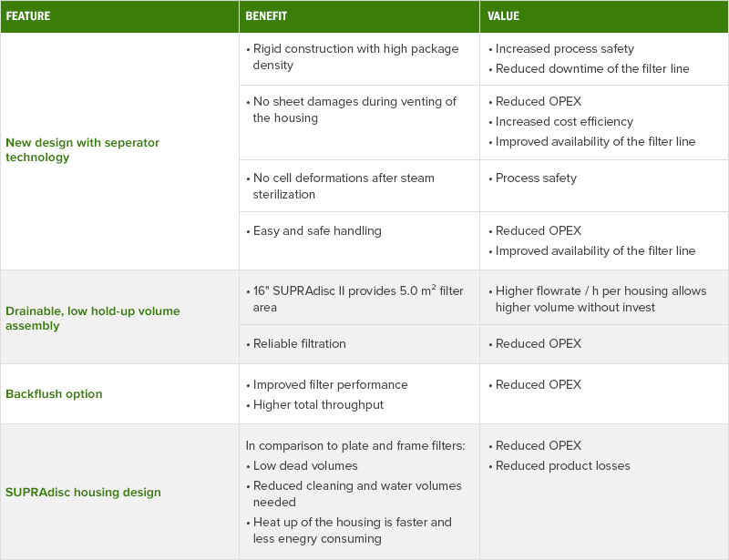This screenshot has height=560, width=729.
Task: Click "SUPRAdisc housing design" feature label
Action: (83, 493)
